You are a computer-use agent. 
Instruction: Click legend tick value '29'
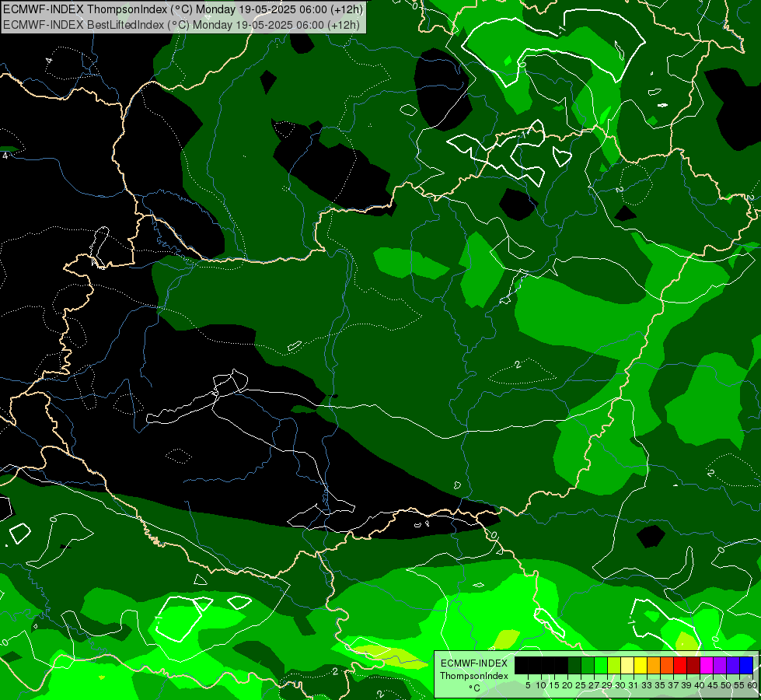point(606,685)
